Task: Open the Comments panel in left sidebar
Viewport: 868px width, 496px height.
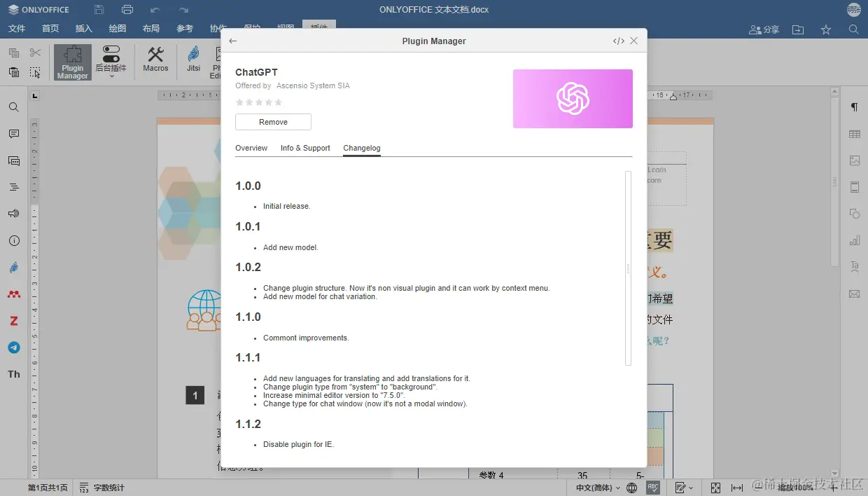Action: pyautogui.click(x=14, y=134)
